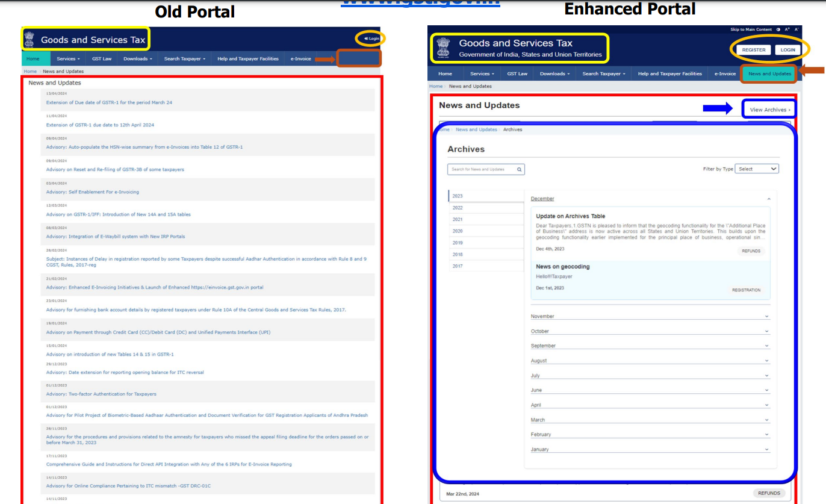Open 'News on geocoding' news card
Image resolution: width=826 pixels, height=504 pixels.
pos(650,279)
